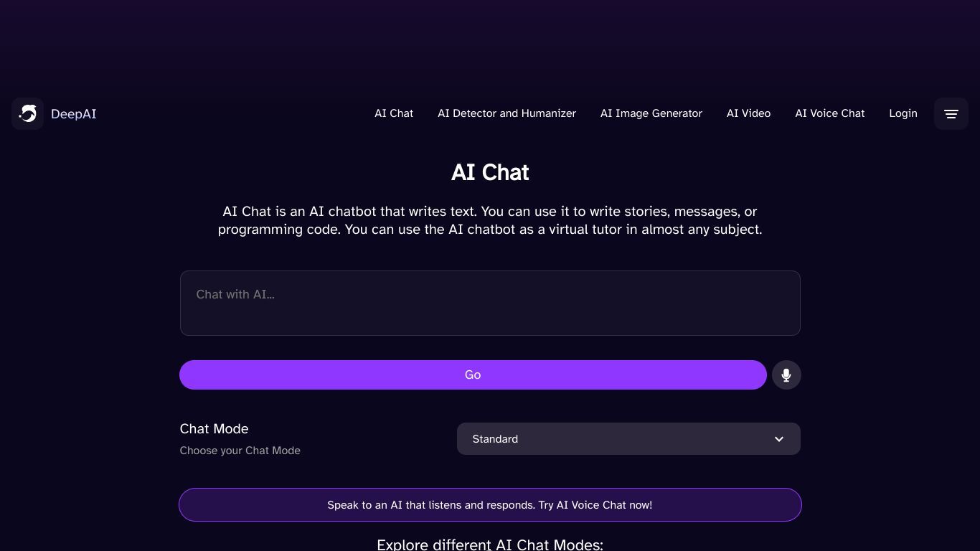This screenshot has width=980, height=551.
Task: Click the DeepAI logo icon
Action: click(27, 113)
